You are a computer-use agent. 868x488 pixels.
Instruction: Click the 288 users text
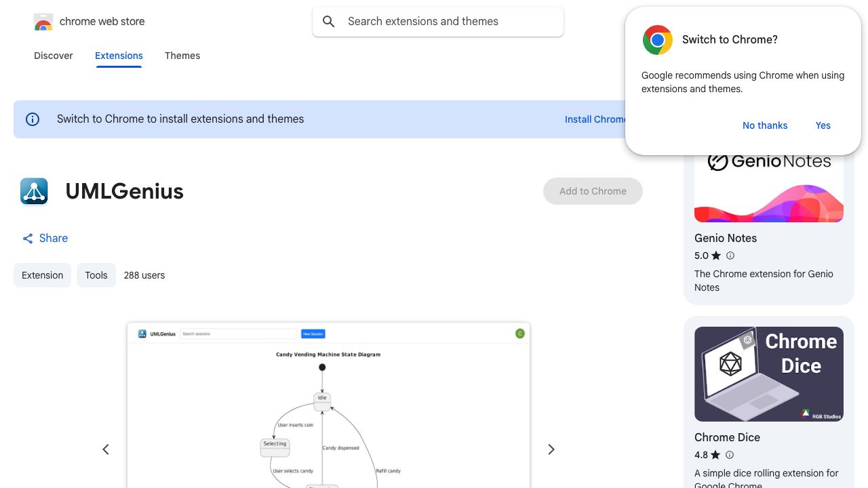(144, 275)
